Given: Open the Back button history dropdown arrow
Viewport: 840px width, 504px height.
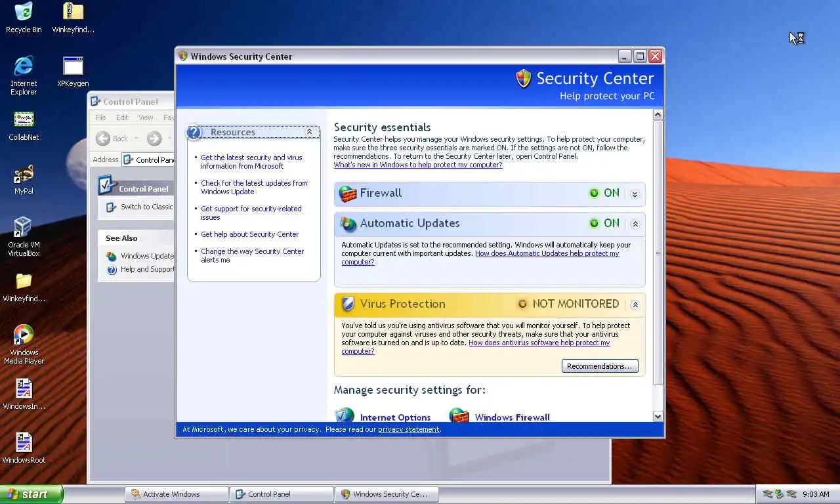Looking at the screenshot, I should pos(136,138).
